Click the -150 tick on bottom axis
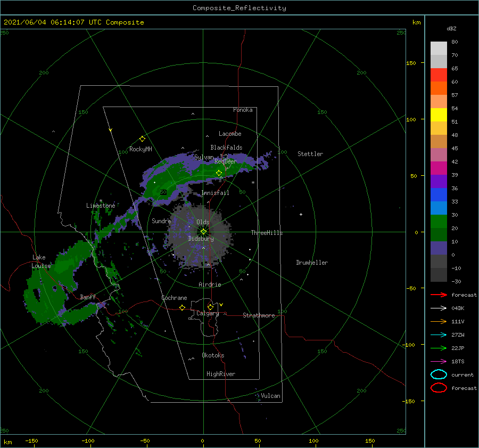The width and height of the screenshot is (479, 448). [x=31, y=441]
